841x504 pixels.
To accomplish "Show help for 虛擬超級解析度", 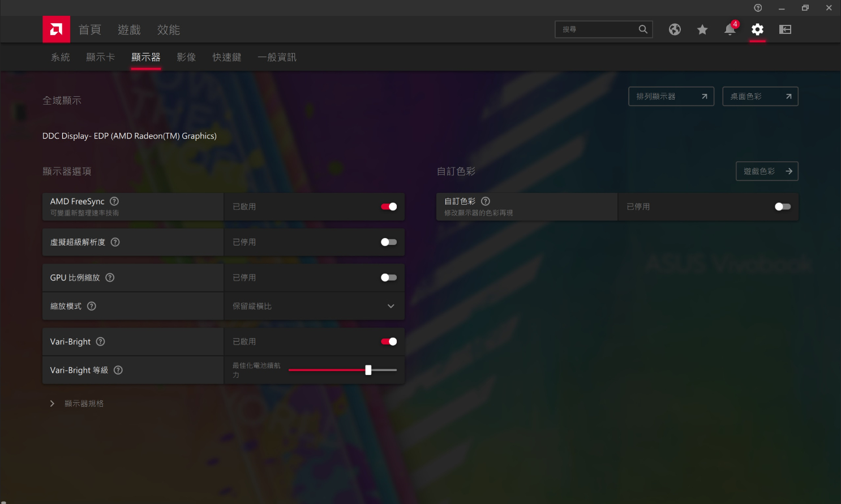I will 115,242.
